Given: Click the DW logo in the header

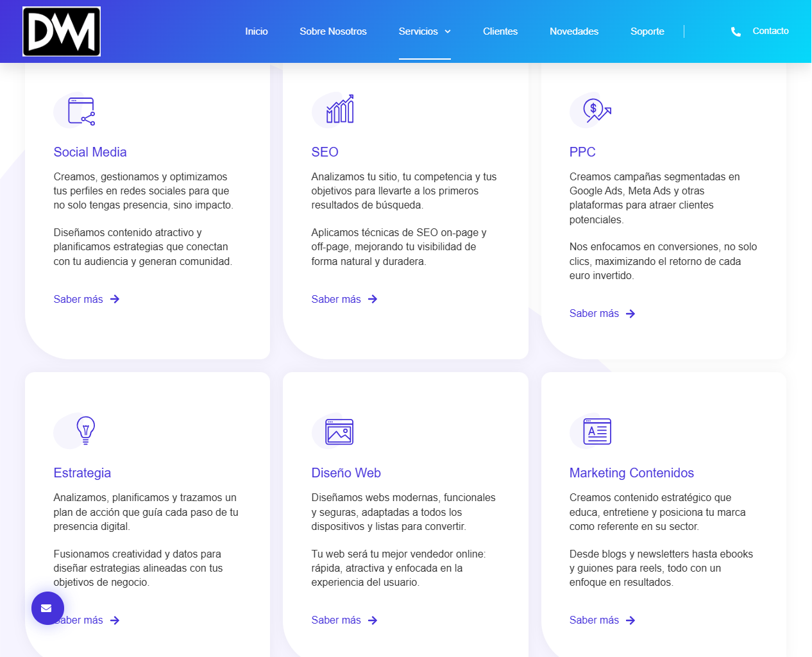Looking at the screenshot, I should click(62, 31).
